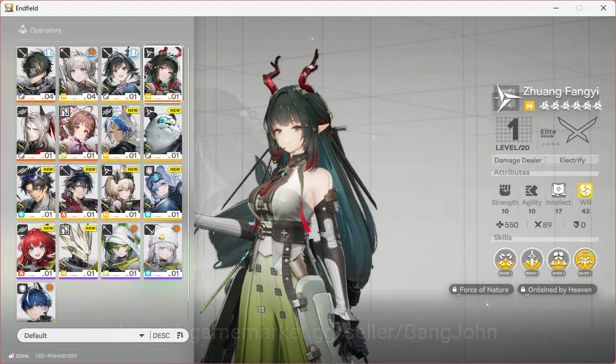Select the red-haired girl operator card
Viewport: 616px width, 364px height.
[36, 251]
